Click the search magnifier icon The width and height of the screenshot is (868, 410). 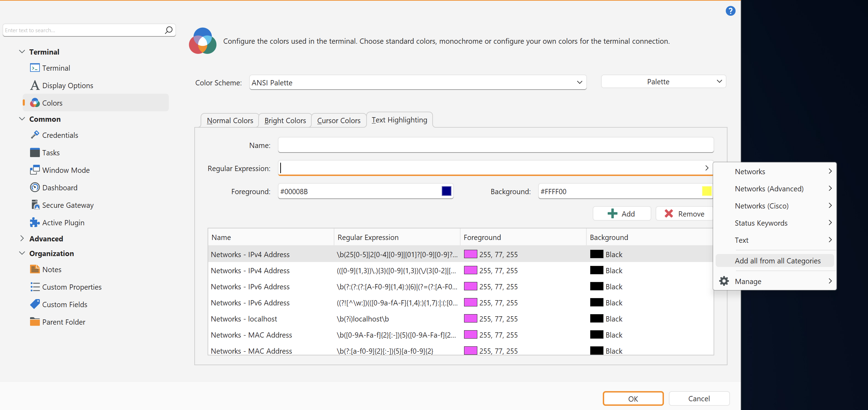pyautogui.click(x=169, y=30)
